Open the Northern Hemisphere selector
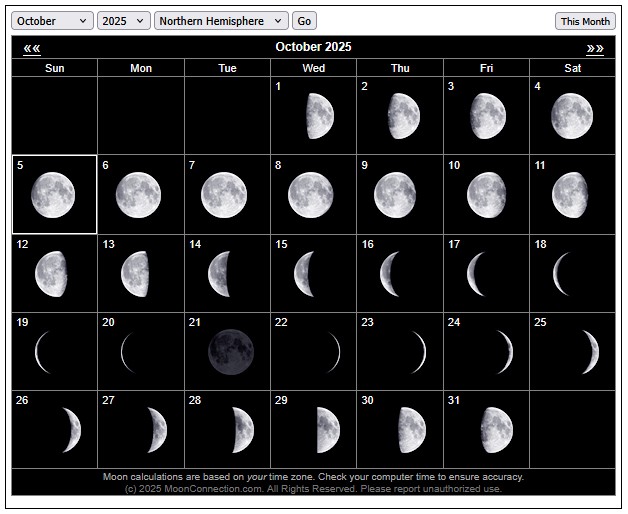 click(x=221, y=21)
